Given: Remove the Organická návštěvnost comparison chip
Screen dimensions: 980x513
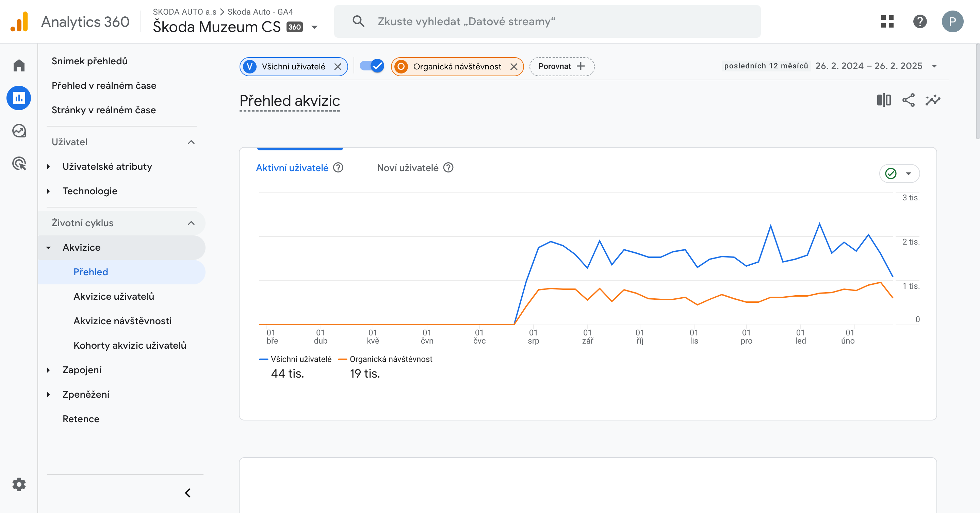Looking at the screenshot, I should point(513,67).
